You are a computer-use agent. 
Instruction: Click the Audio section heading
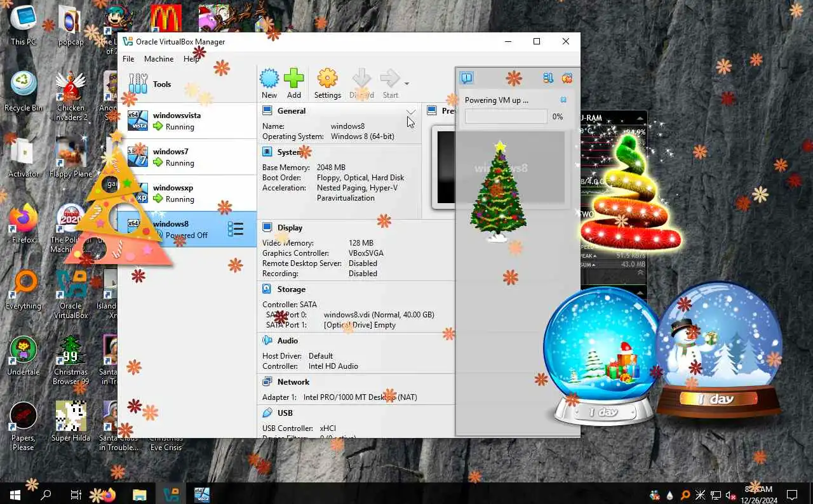(x=288, y=340)
